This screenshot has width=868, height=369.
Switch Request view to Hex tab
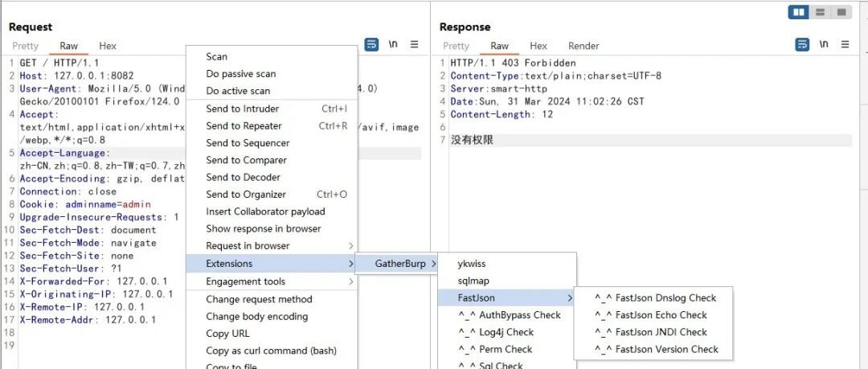[x=108, y=46]
